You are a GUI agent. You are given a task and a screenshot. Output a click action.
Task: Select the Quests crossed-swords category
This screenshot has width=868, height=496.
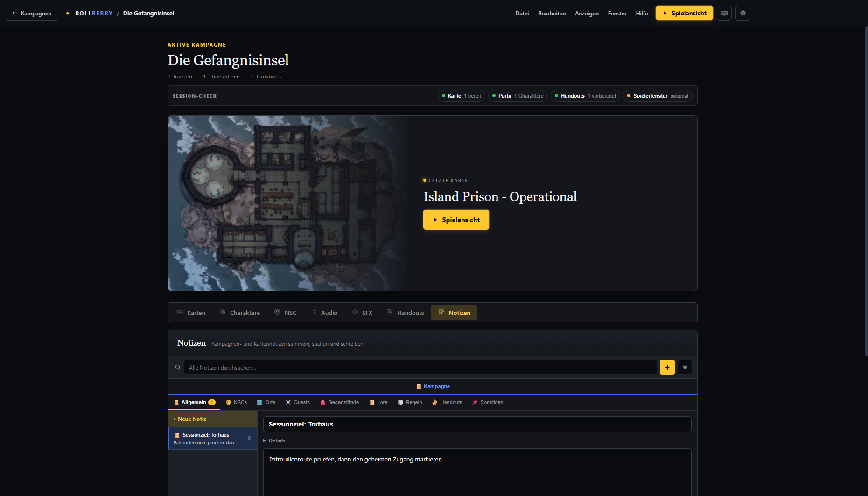tap(297, 402)
